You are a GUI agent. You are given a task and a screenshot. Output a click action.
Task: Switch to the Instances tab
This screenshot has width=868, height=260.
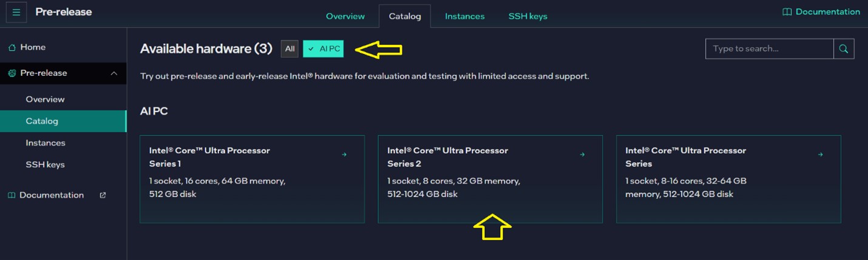[464, 16]
